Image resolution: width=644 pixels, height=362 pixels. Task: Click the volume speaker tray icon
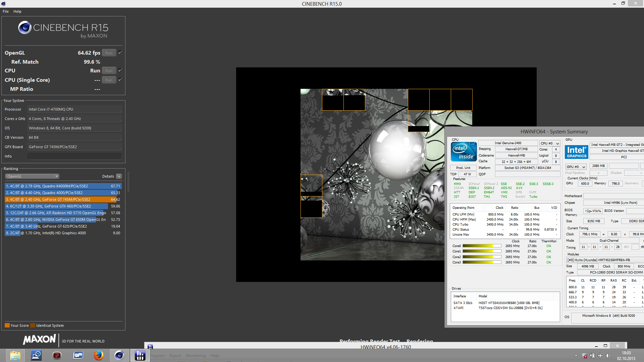[608, 356]
